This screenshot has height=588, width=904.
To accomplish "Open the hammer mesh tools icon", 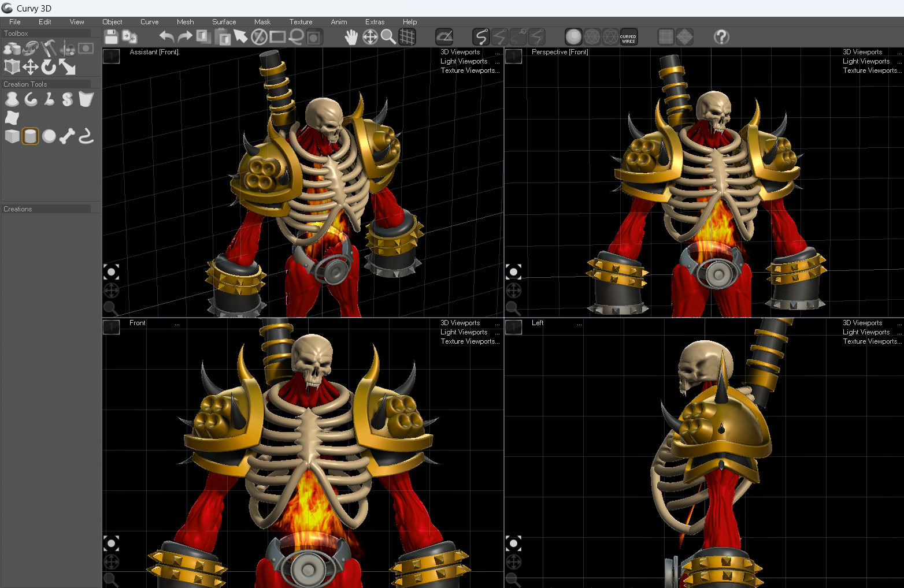I will [x=49, y=49].
